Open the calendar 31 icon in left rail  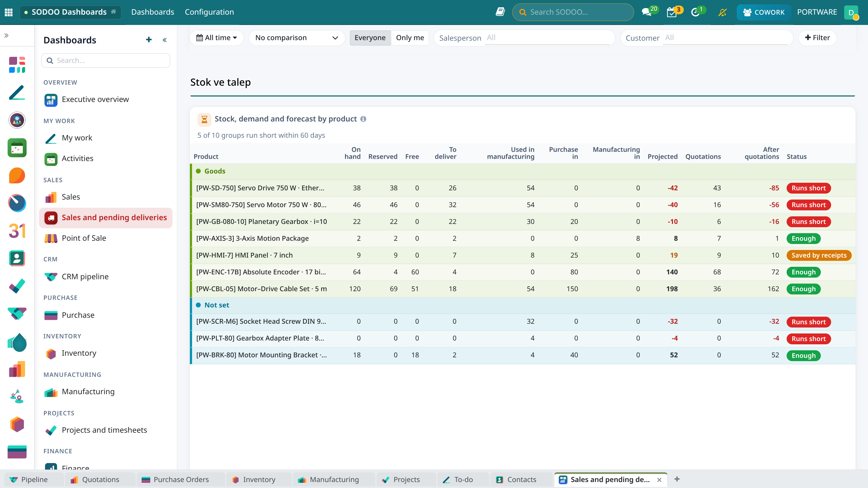point(17,231)
